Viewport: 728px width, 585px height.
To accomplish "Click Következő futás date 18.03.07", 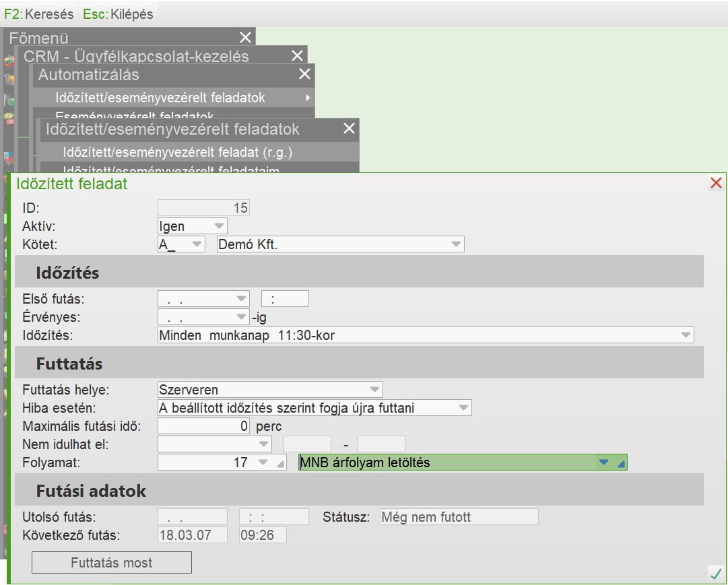I will click(x=193, y=535).
